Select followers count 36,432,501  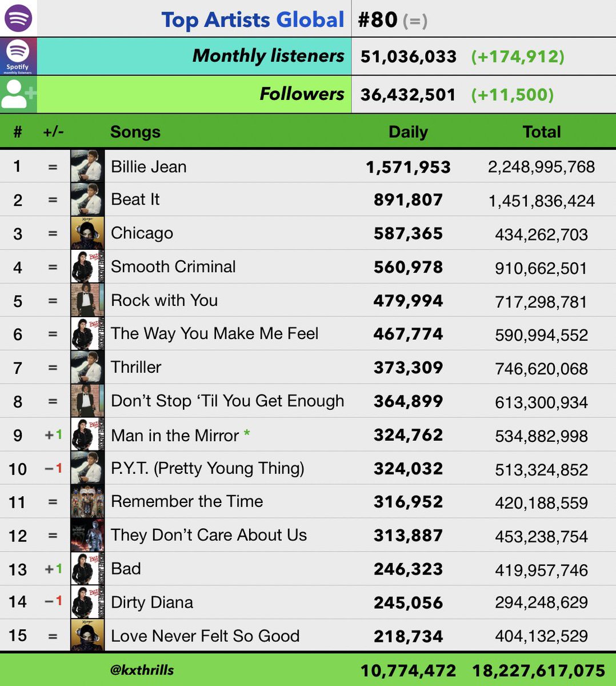[x=408, y=95]
